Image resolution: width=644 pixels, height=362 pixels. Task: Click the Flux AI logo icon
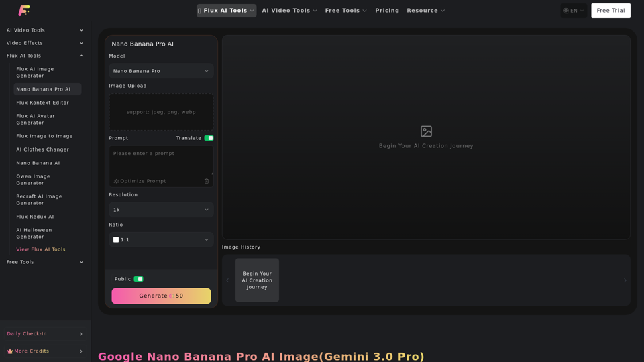point(24,11)
